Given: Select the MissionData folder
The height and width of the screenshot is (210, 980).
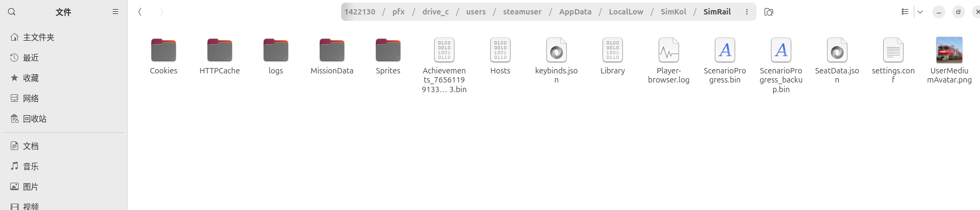Looking at the screenshot, I should coord(332,50).
